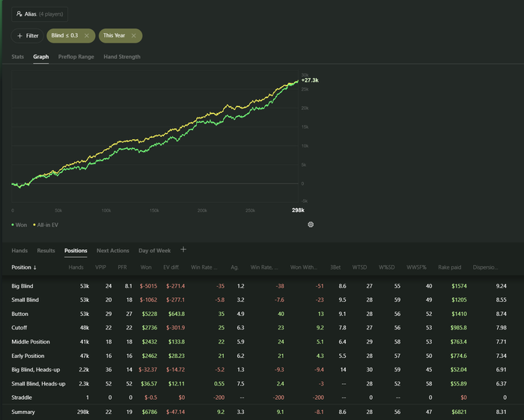Remove the This Year filter chip
This screenshot has height=420, width=524.
[134, 35]
